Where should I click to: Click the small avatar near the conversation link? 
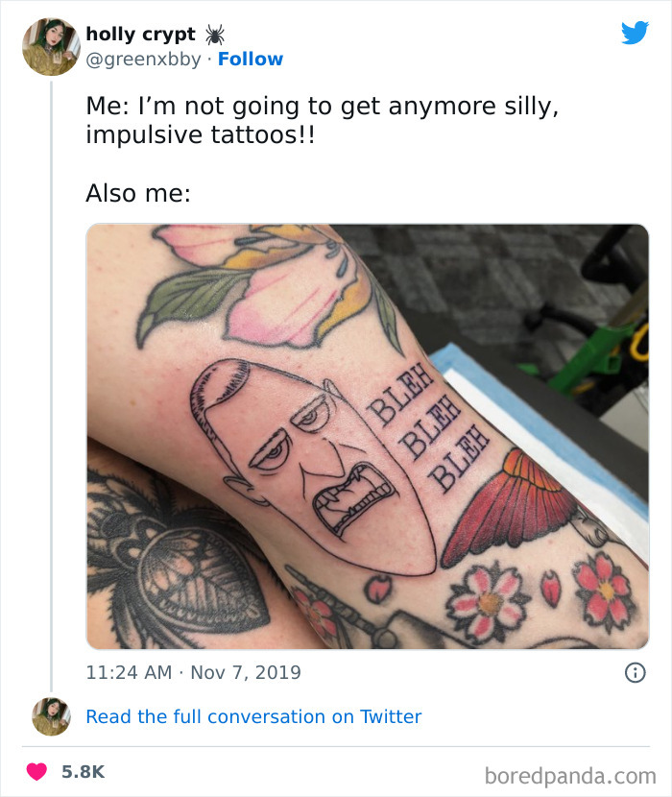click(x=51, y=716)
